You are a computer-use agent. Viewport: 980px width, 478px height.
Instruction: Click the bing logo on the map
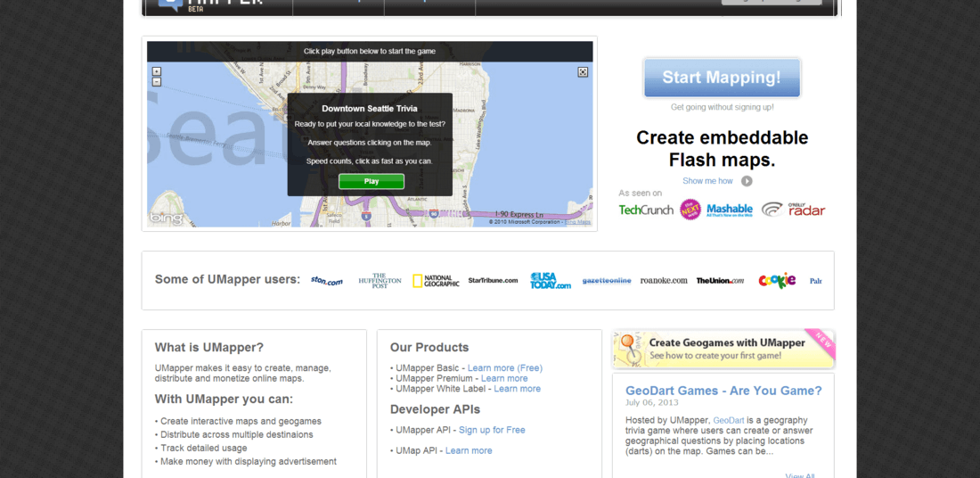tap(166, 218)
